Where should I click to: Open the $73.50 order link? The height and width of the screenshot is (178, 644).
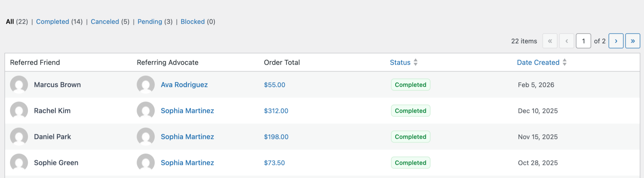[x=274, y=163]
